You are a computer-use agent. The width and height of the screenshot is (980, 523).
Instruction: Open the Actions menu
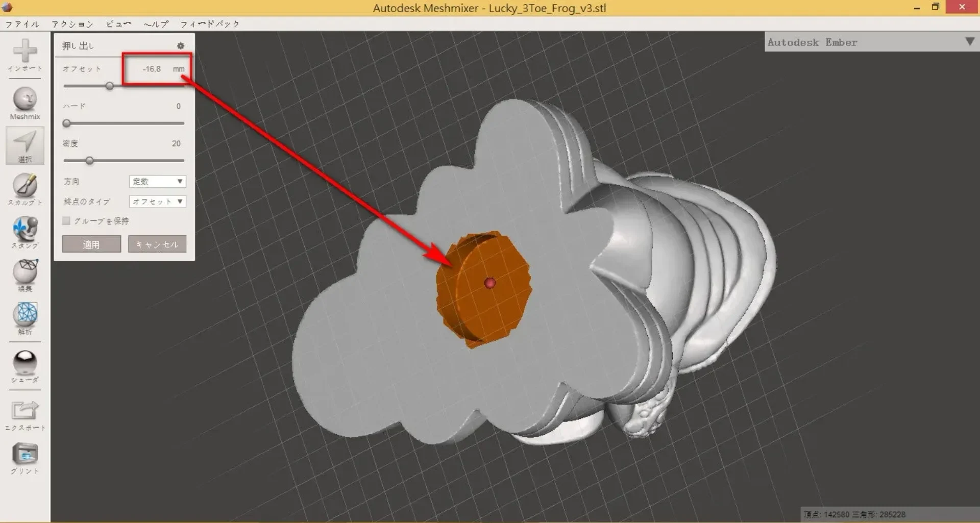click(72, 24)
